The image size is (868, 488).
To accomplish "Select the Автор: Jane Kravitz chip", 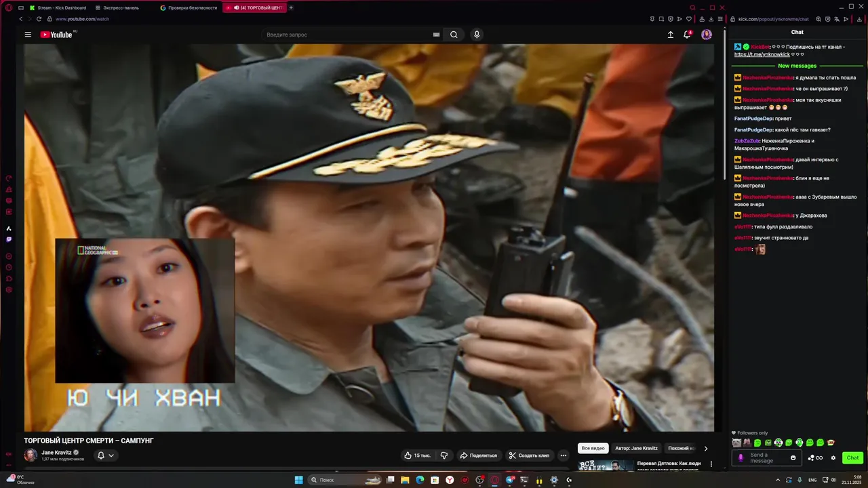I will [x=636, y=448].
